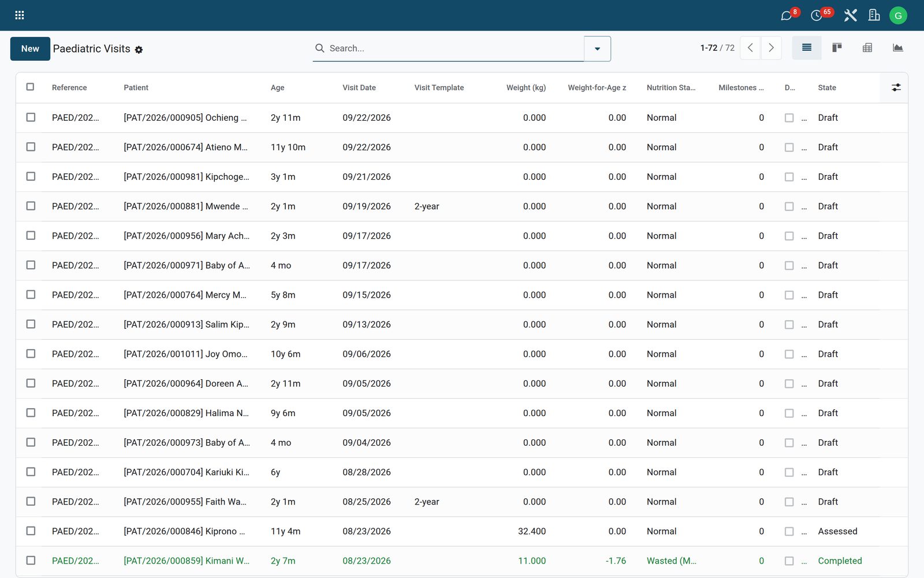Toggle the D... checkbox in Kiprono row

[789, 531]
